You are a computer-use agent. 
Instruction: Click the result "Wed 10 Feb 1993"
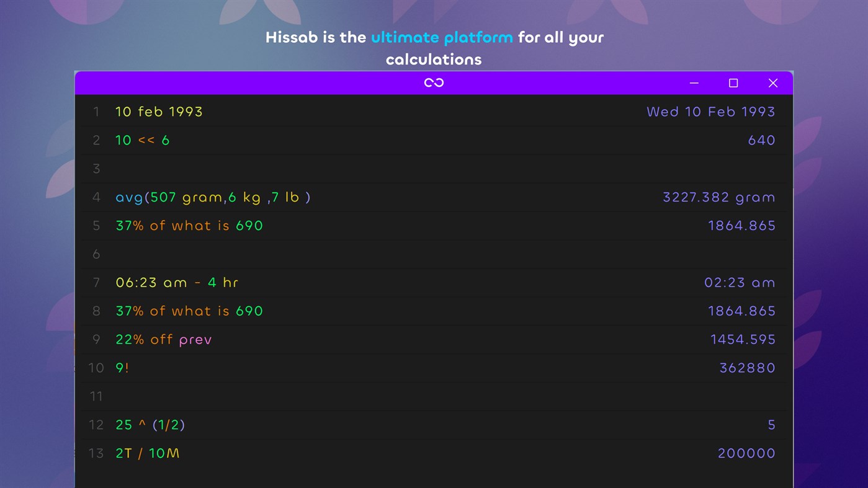coord(711,112)
